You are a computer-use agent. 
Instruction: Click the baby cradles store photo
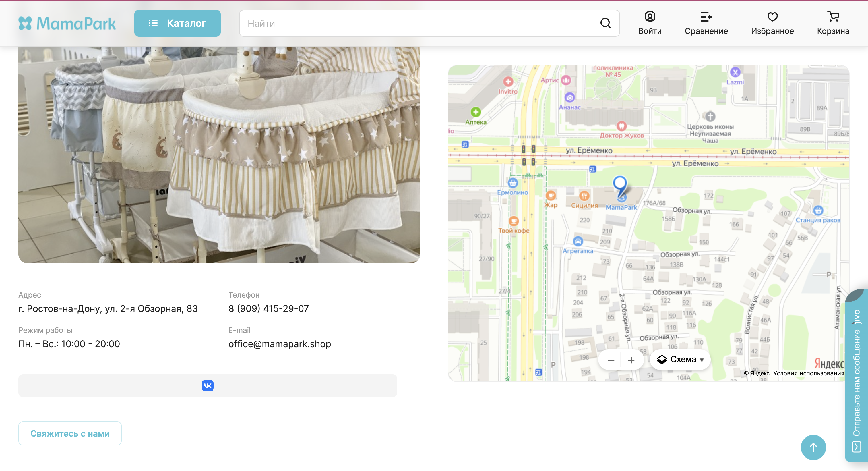click(x=219, y=155)
